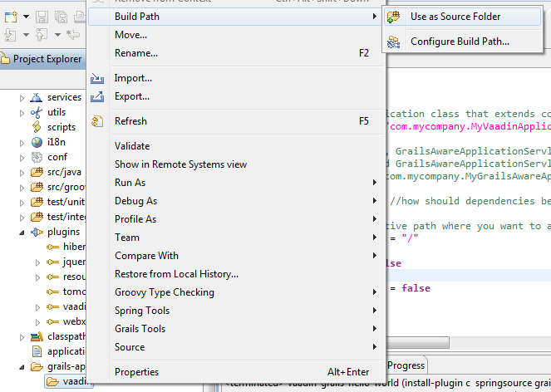Viewport: 551px width, 392px height.
Task: Expand the vaadin plugin node under plugins
Action: click(37, 307)
